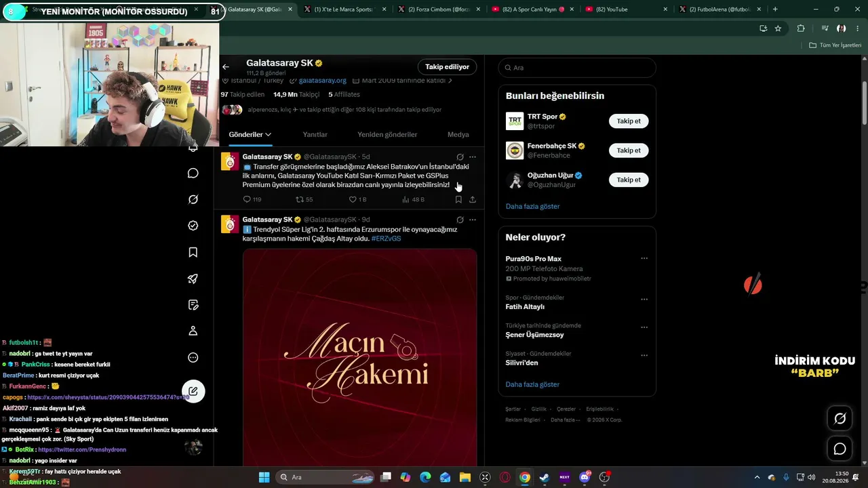The image size is (868, 488).
Task: Open Profile from the person sidebar icon
Action: tap(193, 331)
